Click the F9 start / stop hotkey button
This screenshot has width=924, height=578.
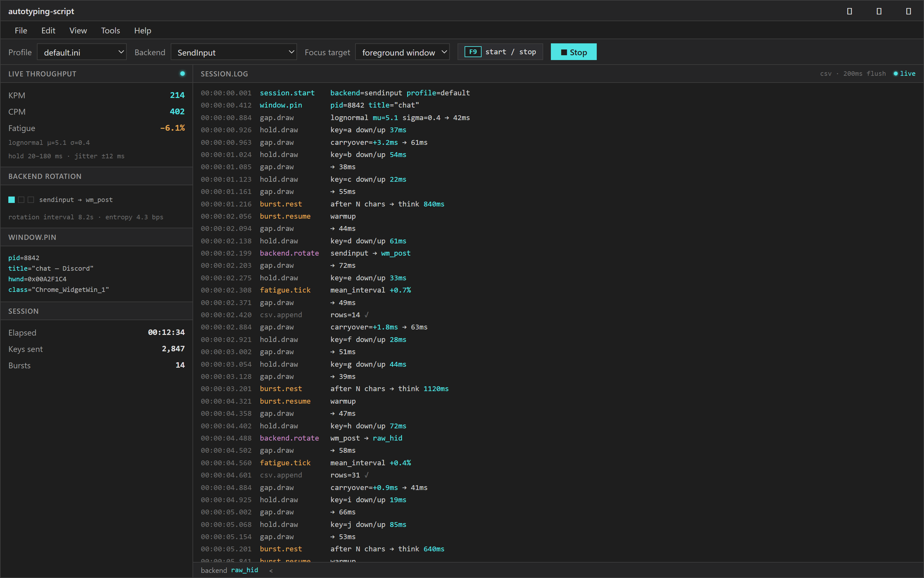coord(500,52)
